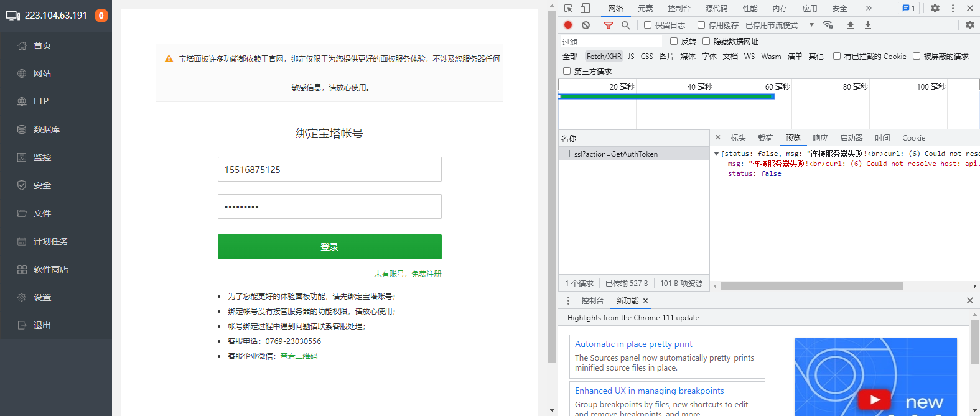The height and width of the screenshot is (416, 980).
Task: Export HAR file with download arrow
Action: click(868, 25)
